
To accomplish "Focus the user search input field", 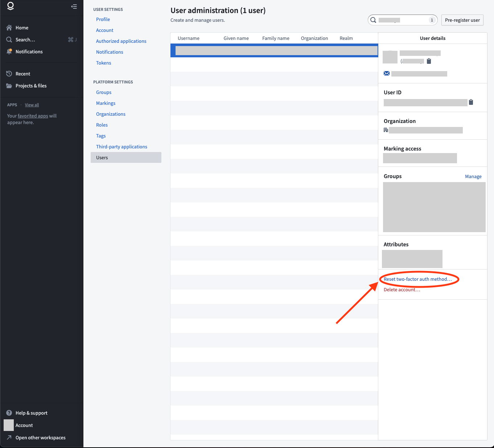I will [x=403, y=20].
